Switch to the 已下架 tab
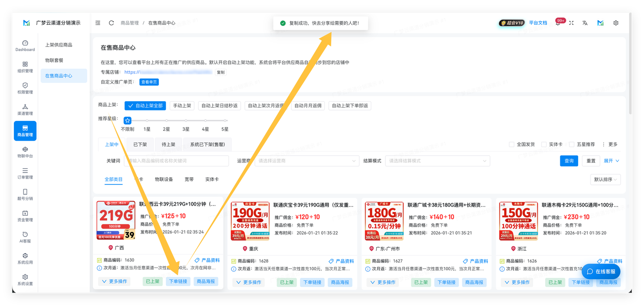The width and height of the screenshot is (644, 305). click(x=140, y=144)
